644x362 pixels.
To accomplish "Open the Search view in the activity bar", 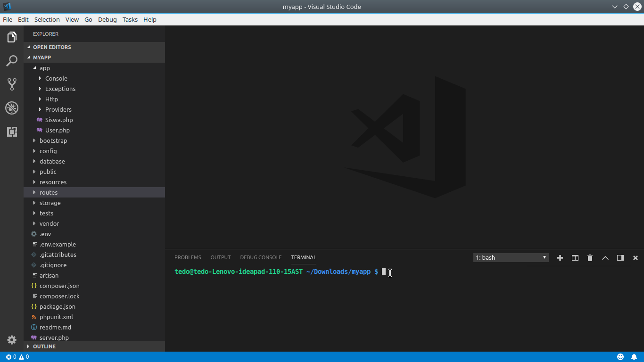I will coord(12,61).
